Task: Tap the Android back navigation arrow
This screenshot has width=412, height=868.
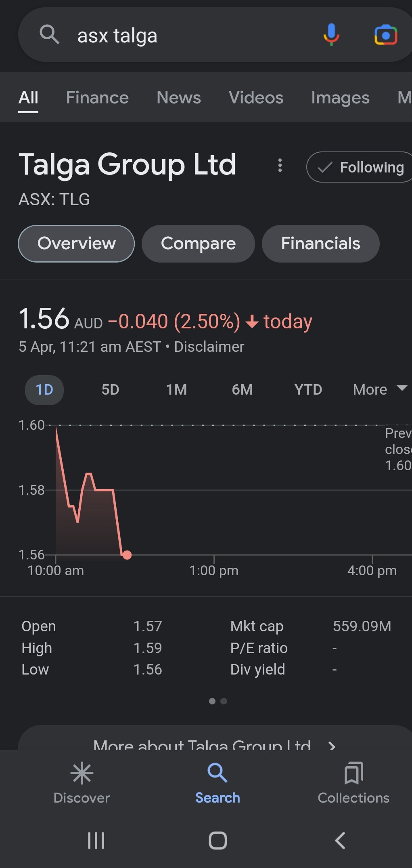Action: (x=340, y=841)
